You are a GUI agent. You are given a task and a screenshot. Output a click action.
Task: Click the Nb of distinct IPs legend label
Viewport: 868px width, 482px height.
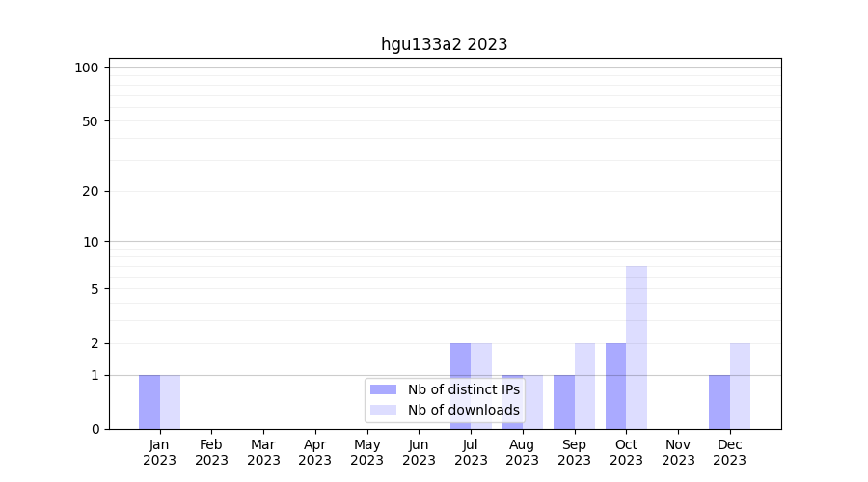pyautogui.click(x=463, y=389)
